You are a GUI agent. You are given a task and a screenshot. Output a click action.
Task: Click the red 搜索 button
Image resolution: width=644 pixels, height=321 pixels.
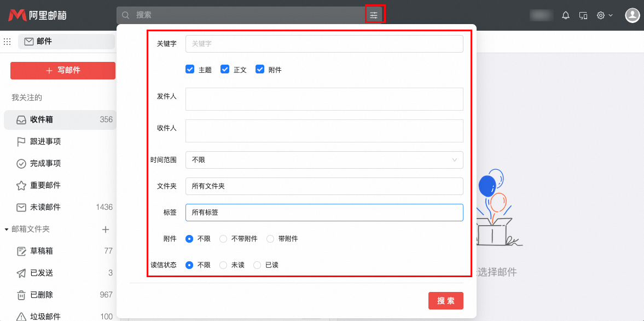(445, 301)
